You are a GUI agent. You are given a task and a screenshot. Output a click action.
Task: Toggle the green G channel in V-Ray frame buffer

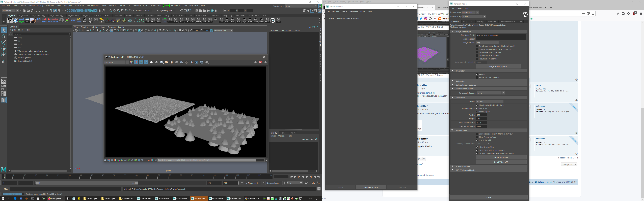tap(142, 62)
